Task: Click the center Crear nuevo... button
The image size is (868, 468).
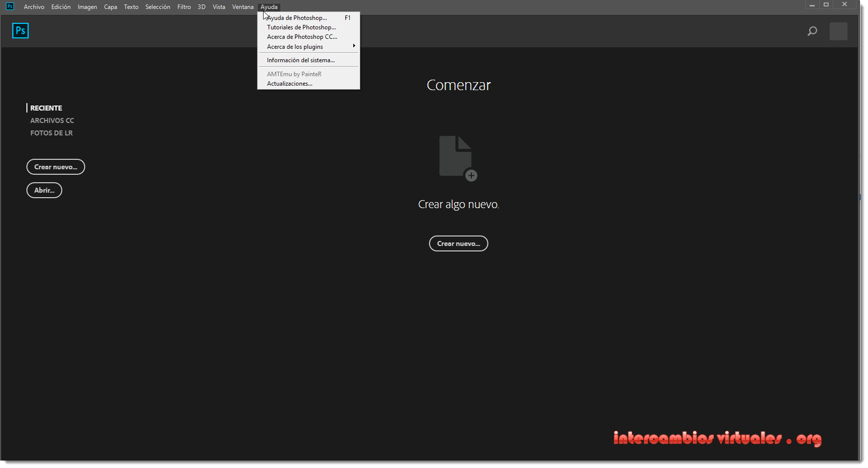Action: coord(458,243)
